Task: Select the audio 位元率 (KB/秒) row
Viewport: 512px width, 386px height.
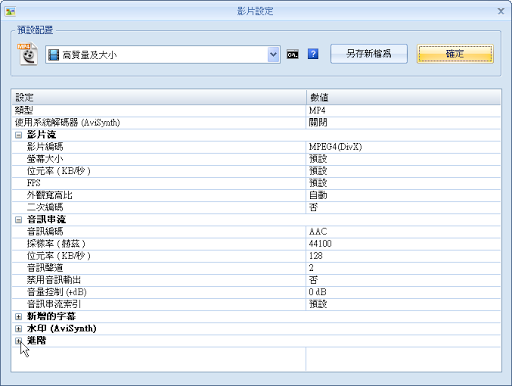Action: tap(256, 256)
